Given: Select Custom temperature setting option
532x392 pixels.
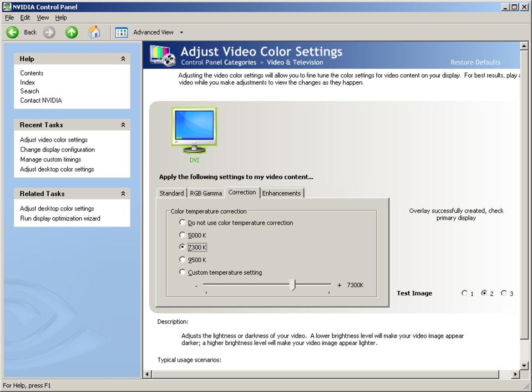Looking at the screenshot, I should tap(182, 272).
